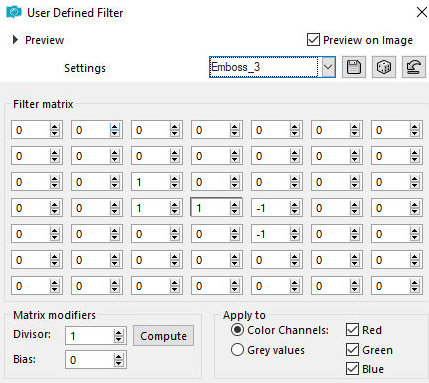Click the save preset floppy disk icon

[x=354, y=67]
